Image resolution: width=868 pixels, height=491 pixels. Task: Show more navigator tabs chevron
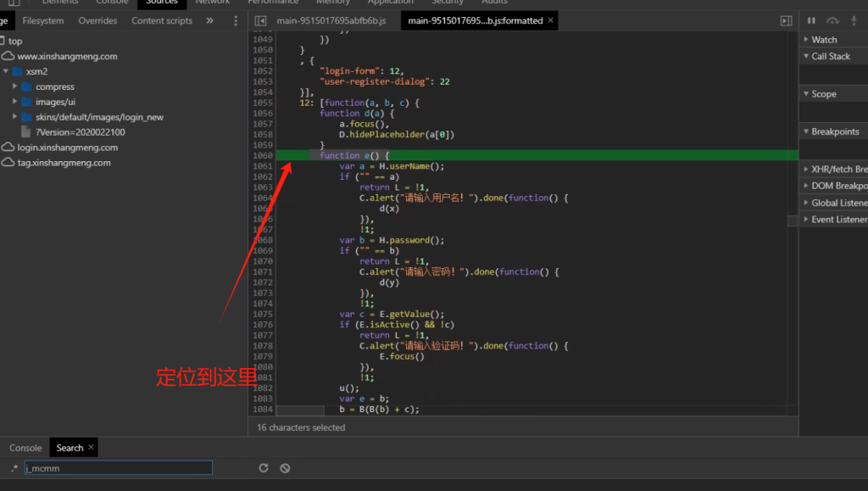210,20
